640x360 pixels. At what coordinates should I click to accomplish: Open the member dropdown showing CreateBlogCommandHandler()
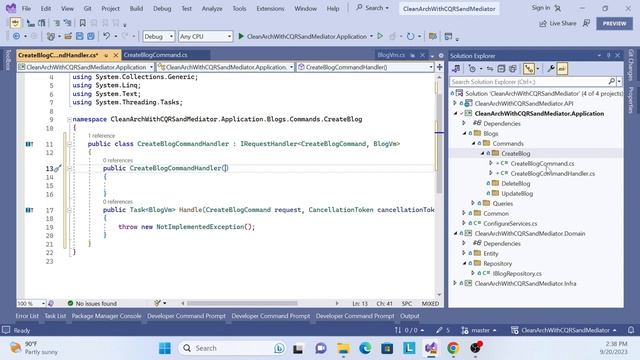pyautogui.click(x=365, y=67)
